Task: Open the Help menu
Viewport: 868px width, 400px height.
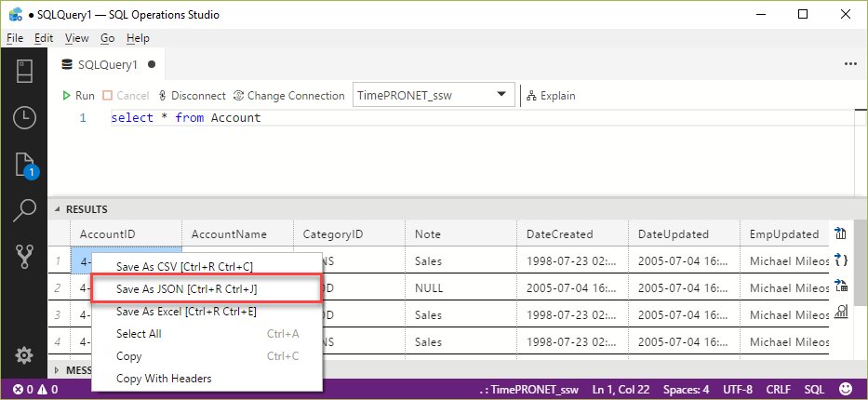Action: [138, 38]
